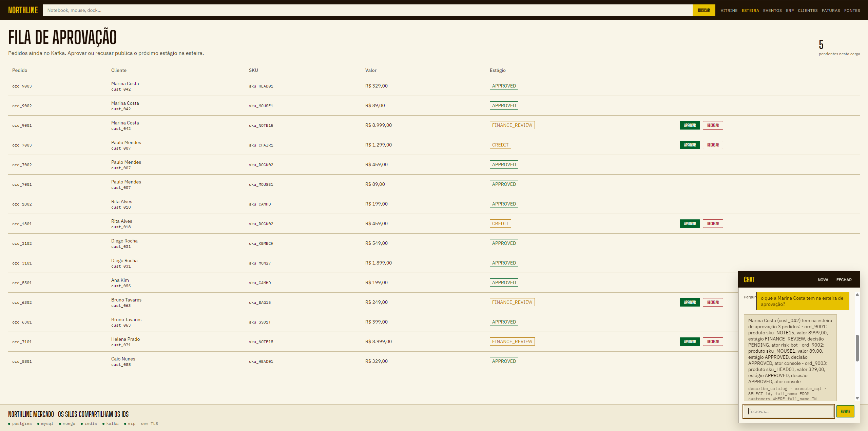Approve order ord_1801
This screenshot has height=431, width=868.
690,223
